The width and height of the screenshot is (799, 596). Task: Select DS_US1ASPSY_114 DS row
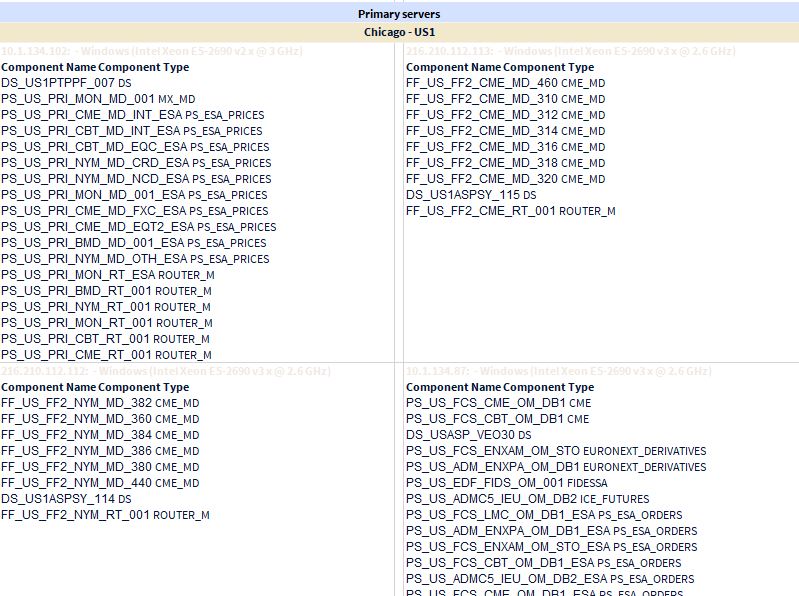click(x=66, y=499)
